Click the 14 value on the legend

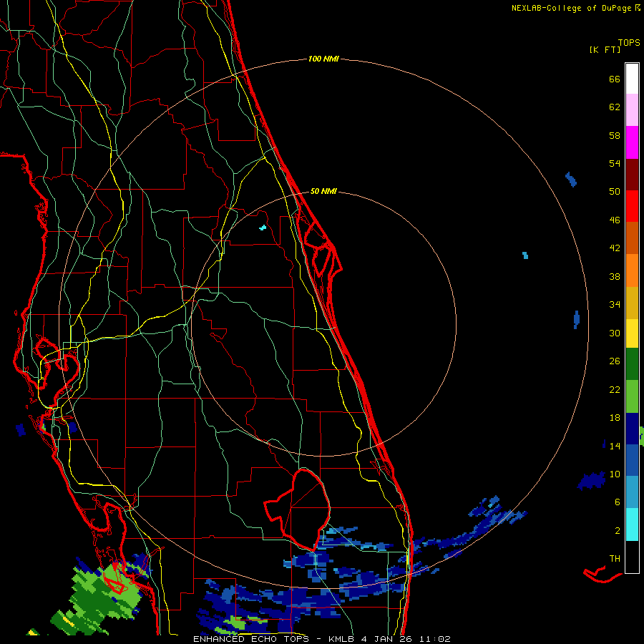[x=615, y=446]
